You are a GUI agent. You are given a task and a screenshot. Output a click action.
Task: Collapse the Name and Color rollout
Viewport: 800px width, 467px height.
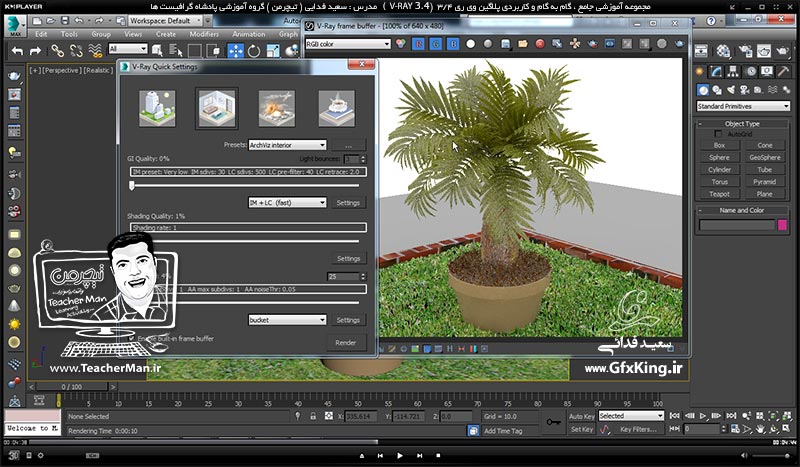pos(742,210)
